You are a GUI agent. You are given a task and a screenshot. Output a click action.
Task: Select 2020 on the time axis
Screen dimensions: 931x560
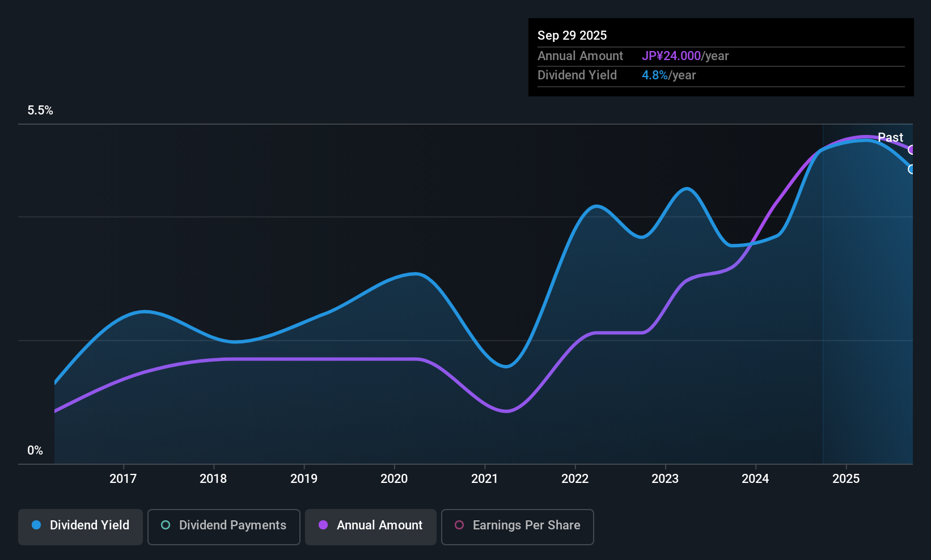tap(394, 478)
